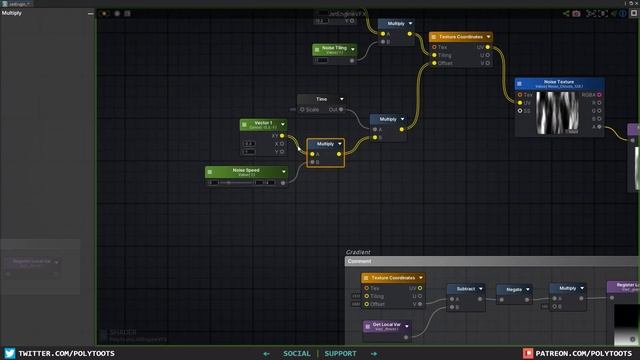Click the Out port of Time node
This screenshot has width=640, height=360.
click(341, 109)
